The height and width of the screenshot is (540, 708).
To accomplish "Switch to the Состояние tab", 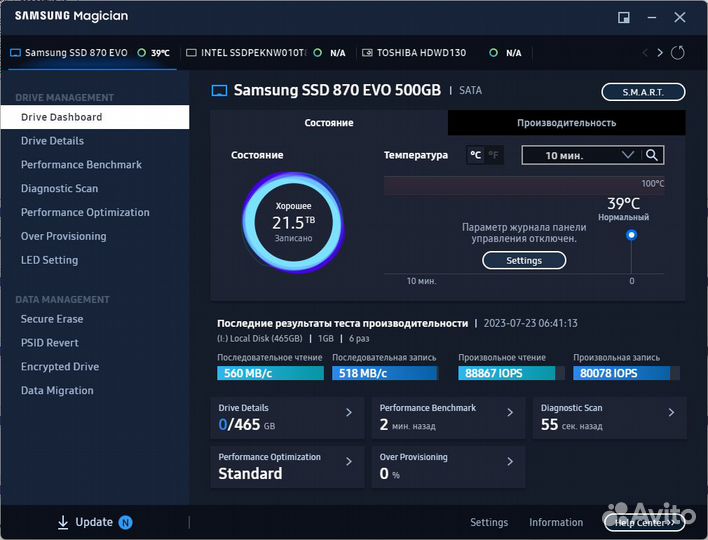I will pyautogui.click(x=329, y=123).
